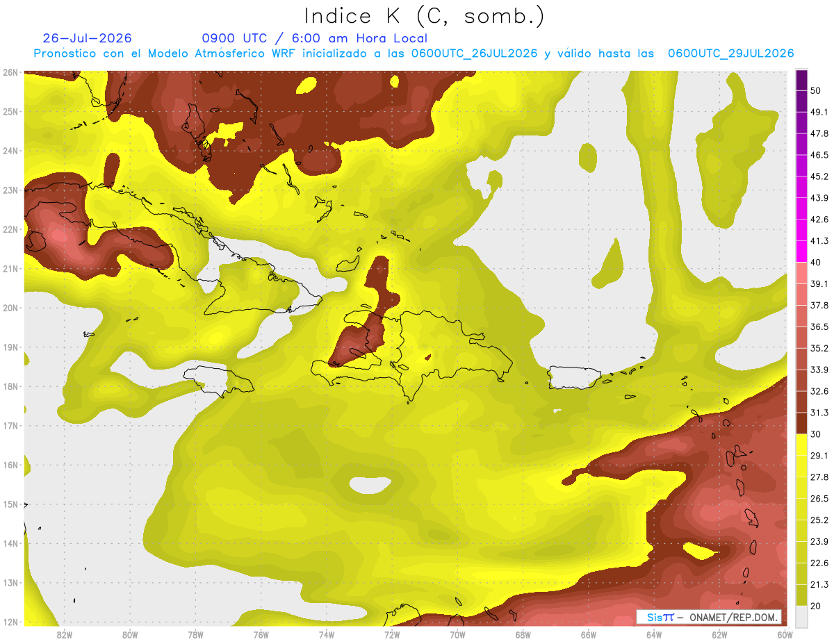The width and height of the screenshot is (834, 644).
Task: Click the "17N" latitude label
Action: pos(10,425)
